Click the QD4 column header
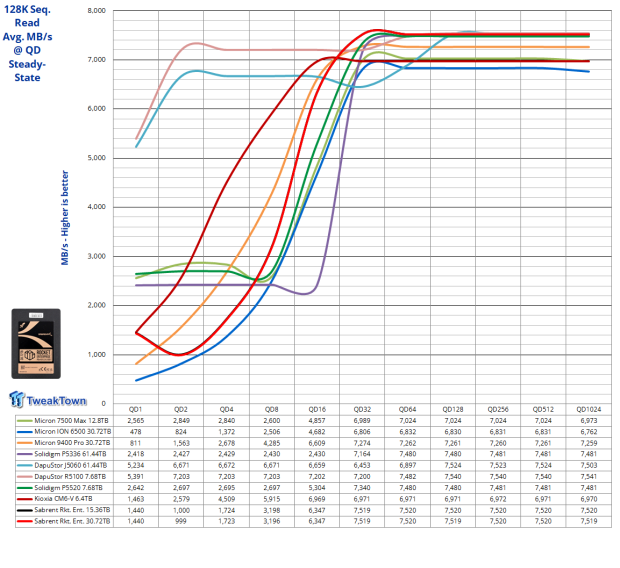The height and width of the screenshot is (568, 620). (x=226, y=409)
